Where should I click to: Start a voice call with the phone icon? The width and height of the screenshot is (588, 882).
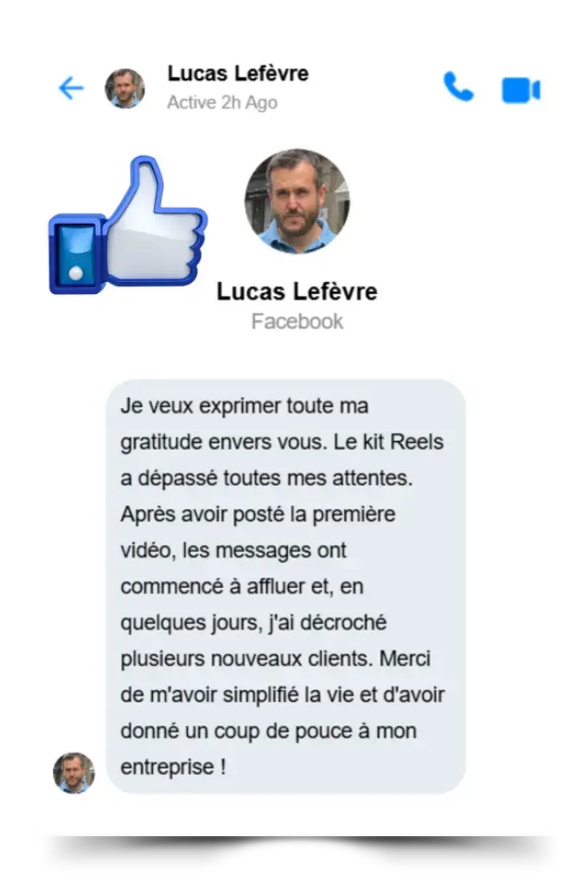(458, 86)
